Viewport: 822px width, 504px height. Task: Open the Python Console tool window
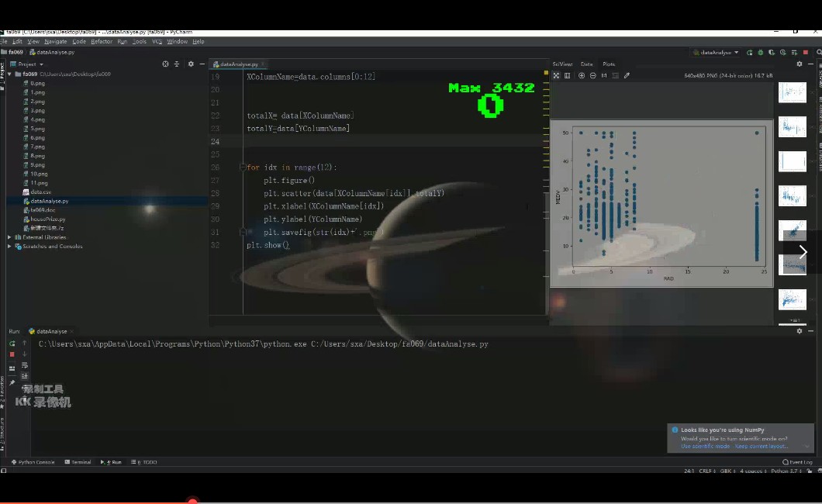click(x=33, y=462)
